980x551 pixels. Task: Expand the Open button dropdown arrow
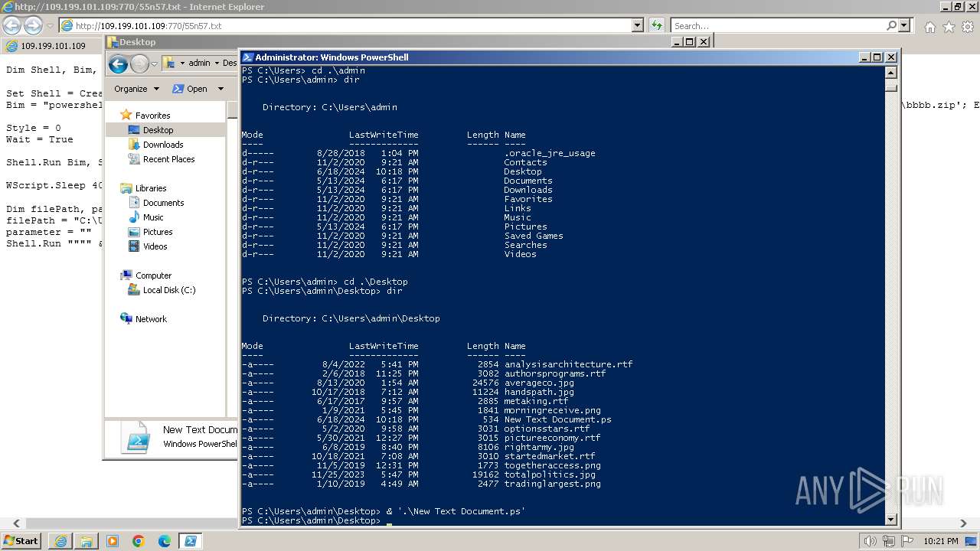pyautogui.click(x=220, y=89)
